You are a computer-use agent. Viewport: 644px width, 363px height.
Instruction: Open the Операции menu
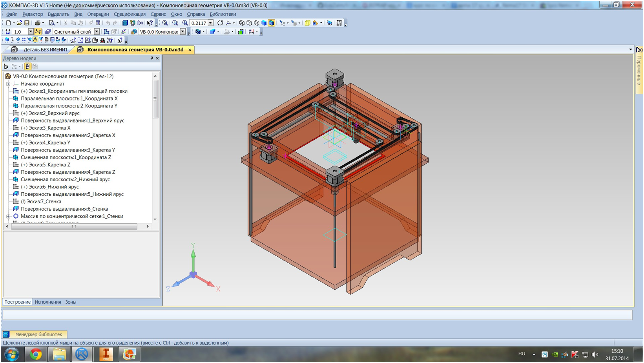click(98, 14)
